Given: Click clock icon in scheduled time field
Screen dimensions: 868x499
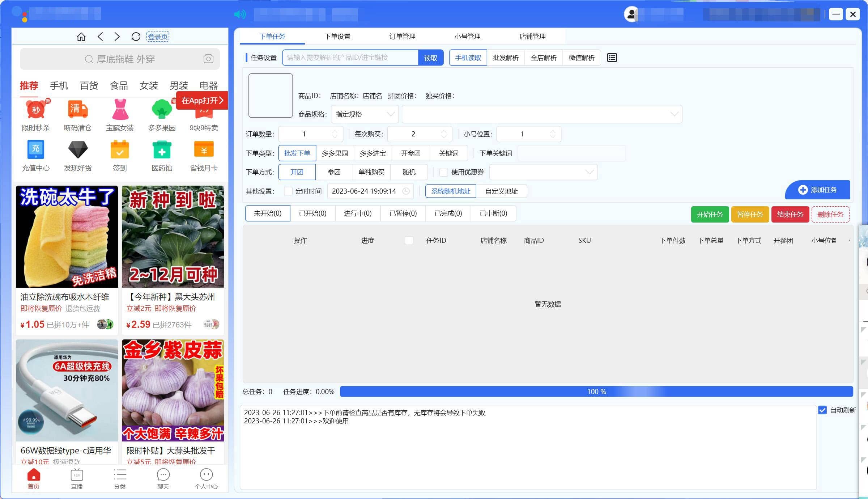Looking at the screenshot, I should click(x=406, y=191).
